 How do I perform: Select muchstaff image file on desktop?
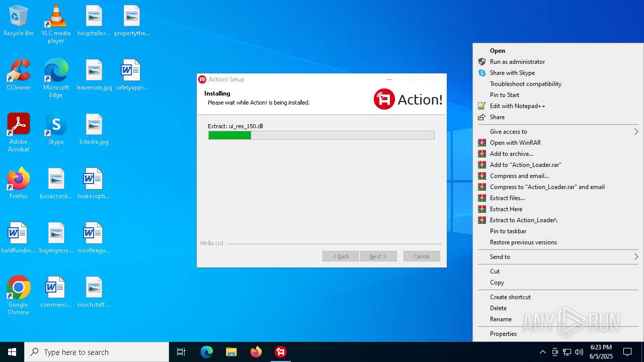click(94, 292)
